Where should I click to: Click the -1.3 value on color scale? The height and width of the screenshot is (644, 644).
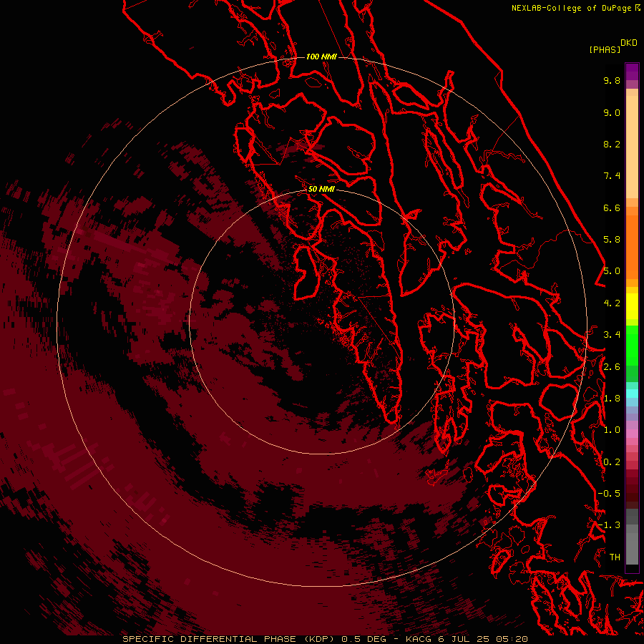click(609, 525)
